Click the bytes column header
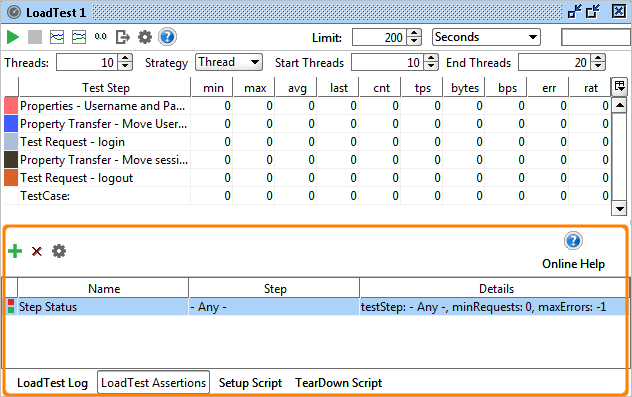632x397 pixels. [x=465, y=87]
